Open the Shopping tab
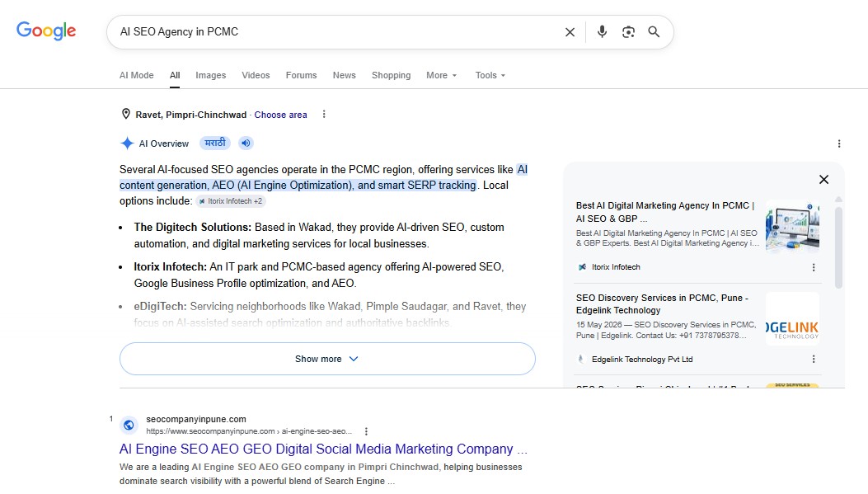Image resolution: width=868 pixels, height=494 pixels. click(x=391, y=75)
